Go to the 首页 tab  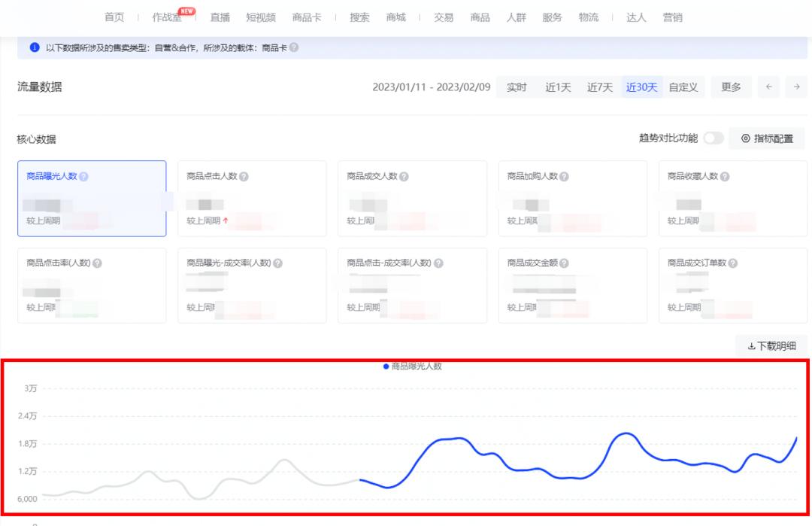(114, 17)
